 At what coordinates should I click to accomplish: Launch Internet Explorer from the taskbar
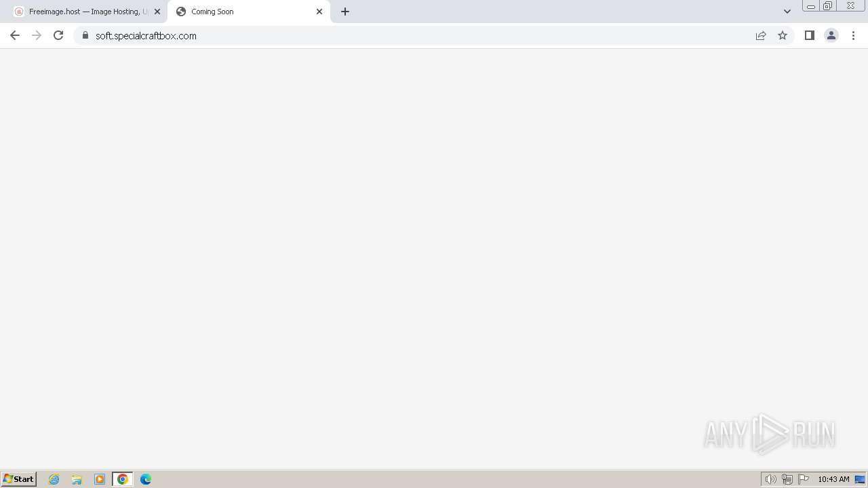(54, 479)
